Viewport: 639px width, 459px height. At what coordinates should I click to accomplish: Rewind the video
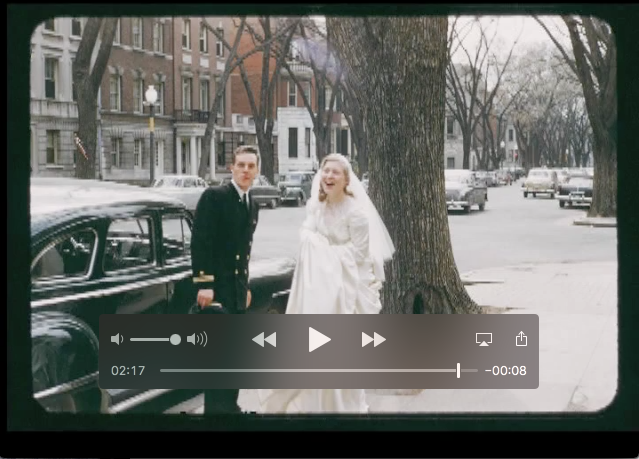[x=264, y=340]
